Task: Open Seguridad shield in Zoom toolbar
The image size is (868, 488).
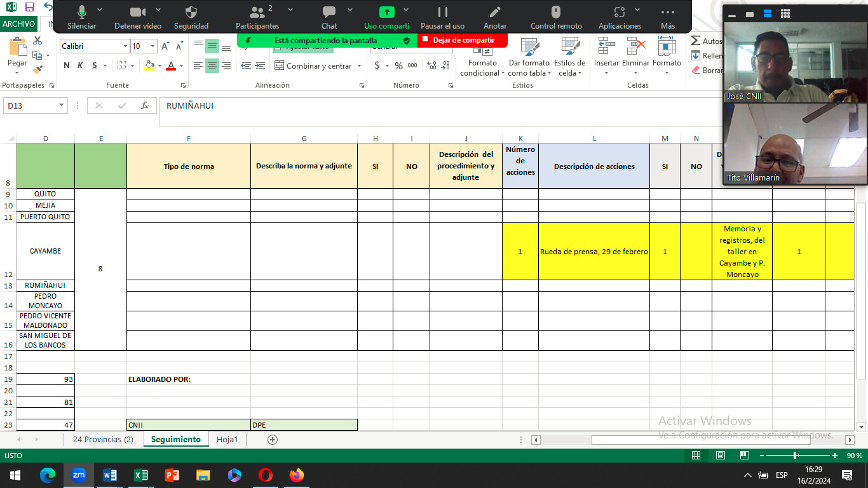Action: click(x=191, y=13)
